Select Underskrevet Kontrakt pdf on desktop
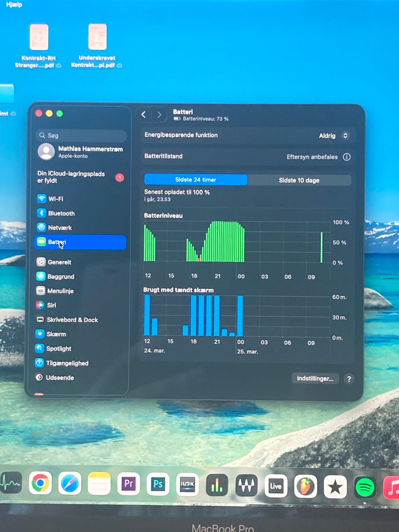This screenshot has width=399, height=532. point(97,46)
